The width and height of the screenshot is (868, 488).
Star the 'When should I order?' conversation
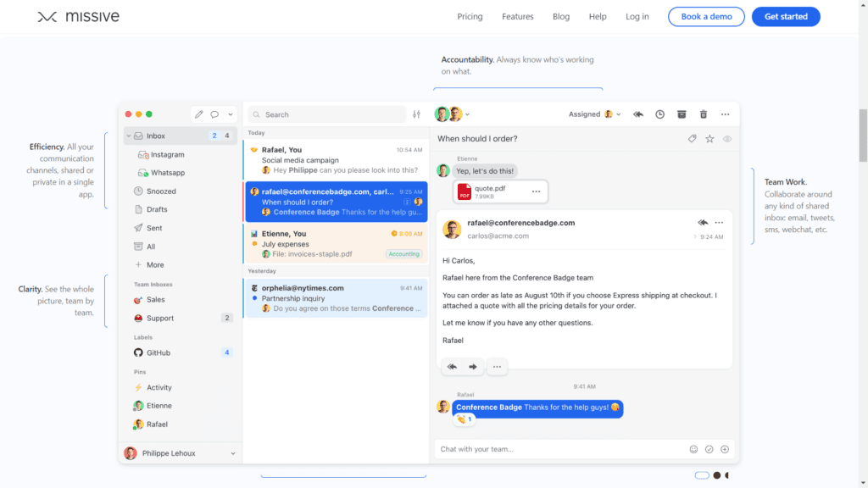pyautogui.click(x=709, y=139)
